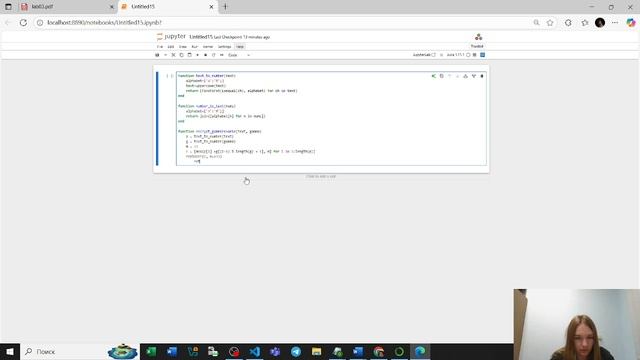
Task: Open the tab actions menu icon
Action: click(x=8, y=7)
